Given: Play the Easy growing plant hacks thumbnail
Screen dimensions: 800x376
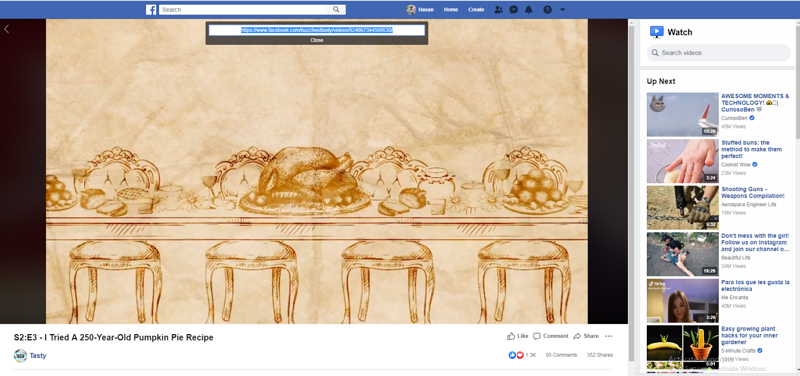Looking at the screenshot, I should [683, 347].
